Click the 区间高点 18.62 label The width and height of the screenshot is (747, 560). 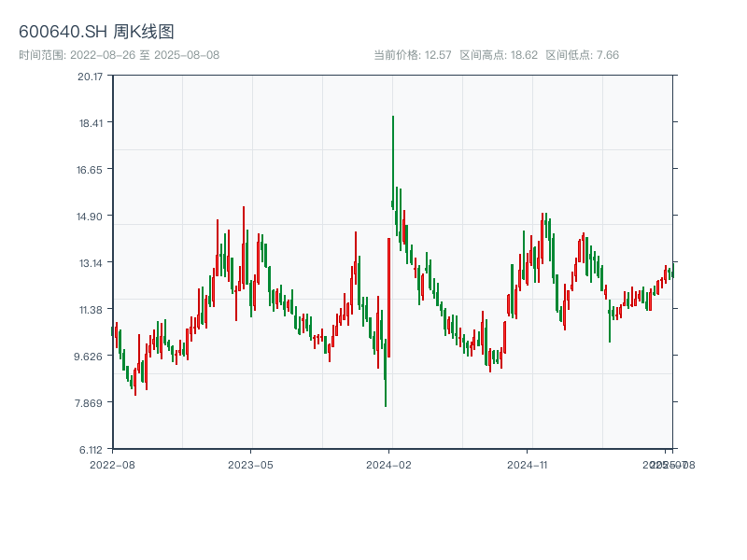tap(499, 55)
